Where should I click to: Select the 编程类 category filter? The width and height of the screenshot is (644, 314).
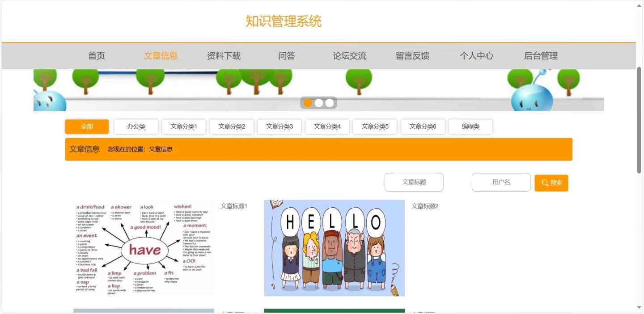(x=470, y=126)
